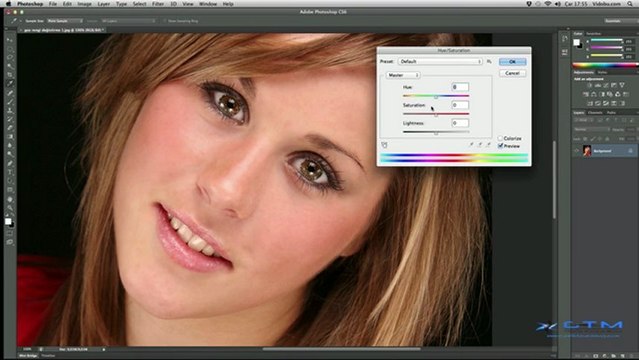Hide the Background layer eye icon
The width and height of the screenshot is (639, 360).
click(576, 151)
